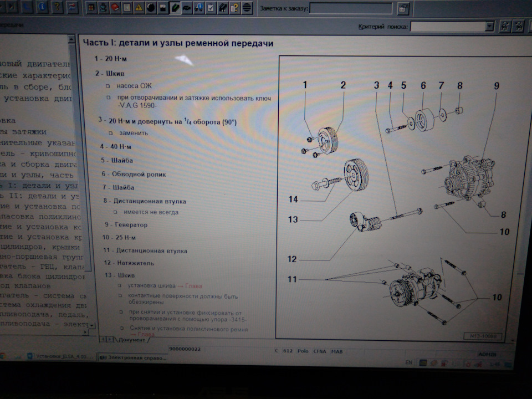Open the yellow warning triangle icon
The image size is (532, 399).
click(x=139, y=8)
